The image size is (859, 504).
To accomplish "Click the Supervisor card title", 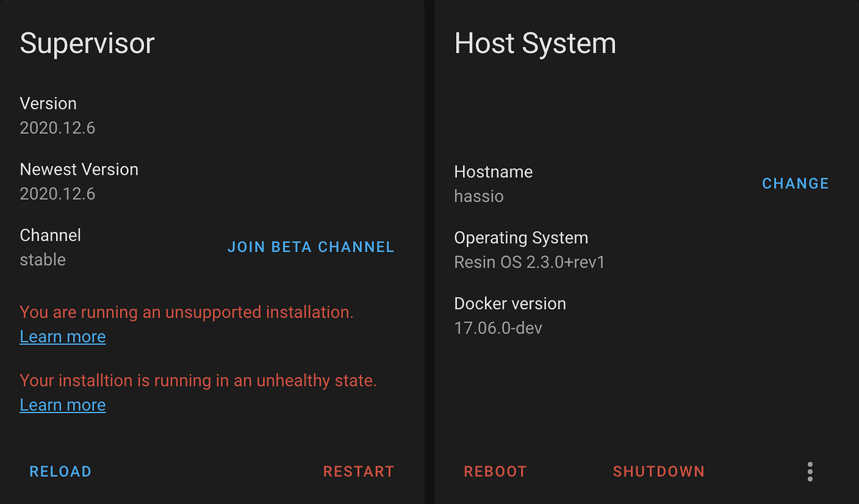I will coord(87,44).
